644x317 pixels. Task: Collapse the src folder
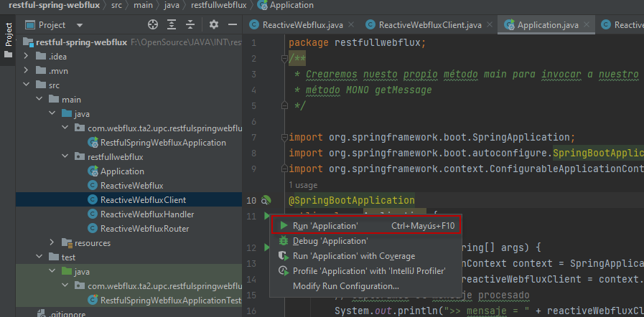27,85
